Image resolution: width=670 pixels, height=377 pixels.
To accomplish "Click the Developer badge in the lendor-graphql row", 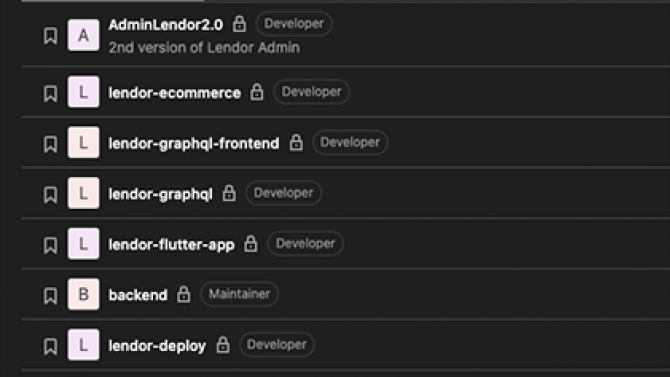I will click(x=284, y=193).
